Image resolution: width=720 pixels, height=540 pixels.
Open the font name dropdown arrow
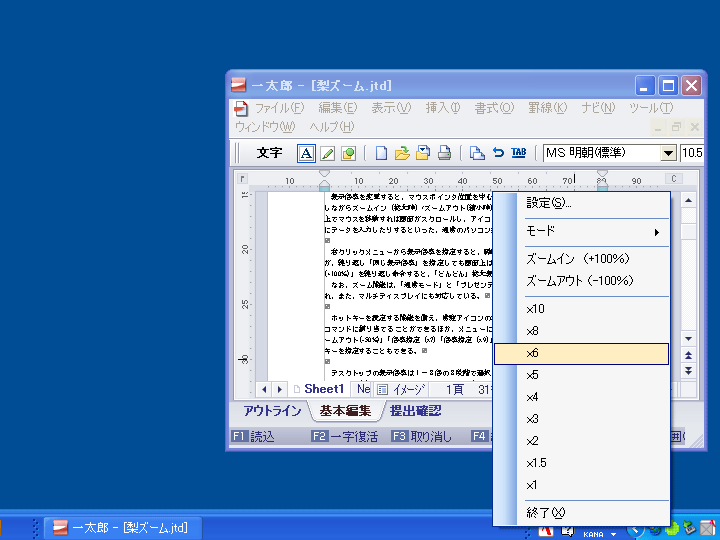[669, 153]
